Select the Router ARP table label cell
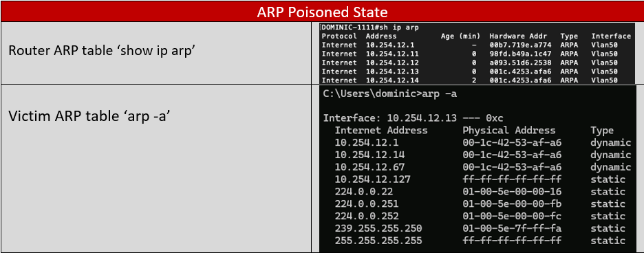This screenshot has height=253, width=644. (x=155, y=53)
